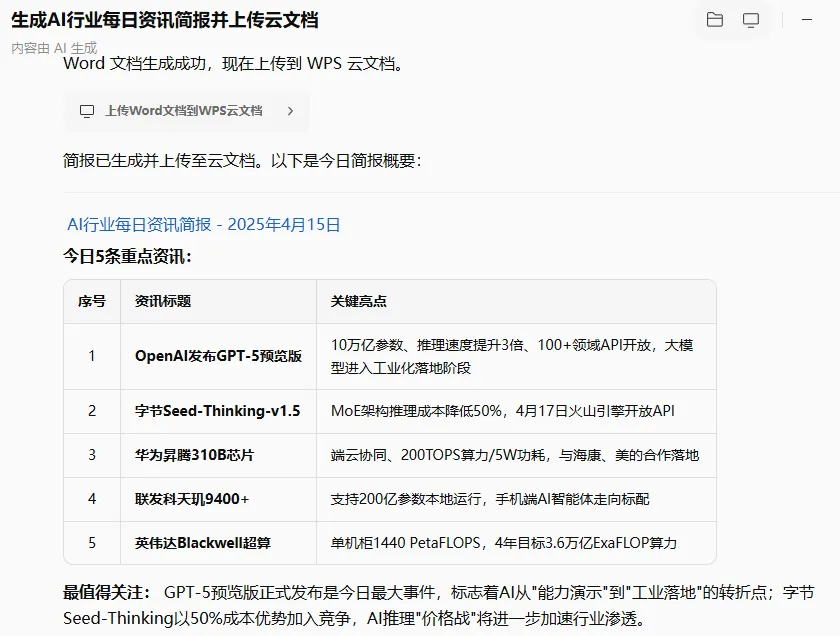Image resolution: width=840 pixels, height=636 pixels.
Task: Click the monitor icon beside 上传Word文档到WPS云文档
Action: click(x=87, y=111)
